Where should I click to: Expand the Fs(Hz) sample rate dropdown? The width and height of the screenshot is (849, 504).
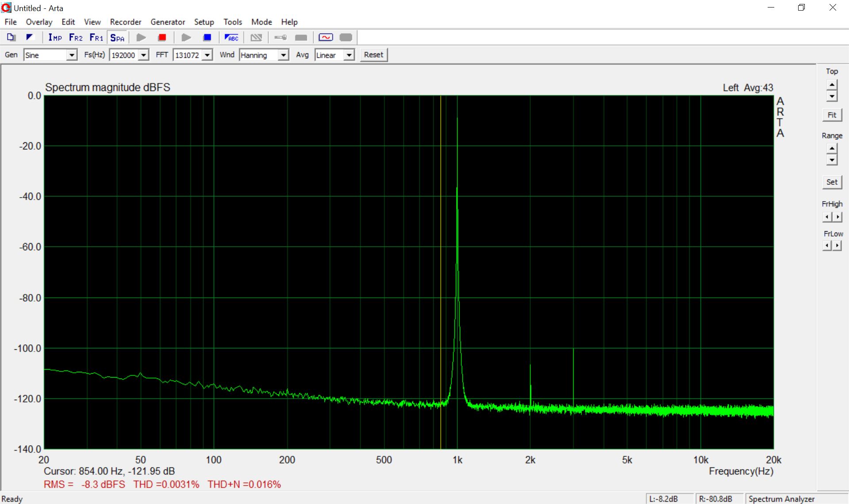tap(143, 55)
